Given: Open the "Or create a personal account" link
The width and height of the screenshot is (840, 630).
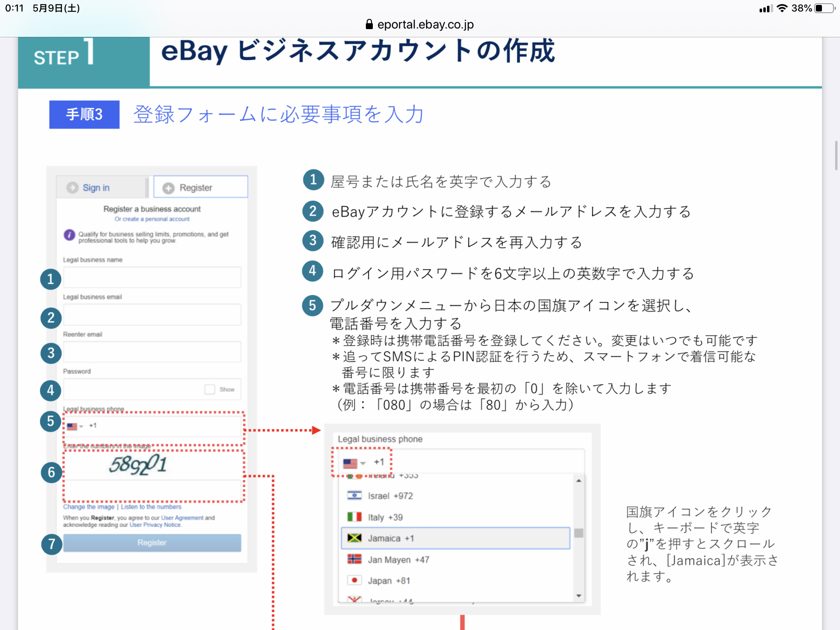Looking at the screenshot, I should click(x=152, y=219).
